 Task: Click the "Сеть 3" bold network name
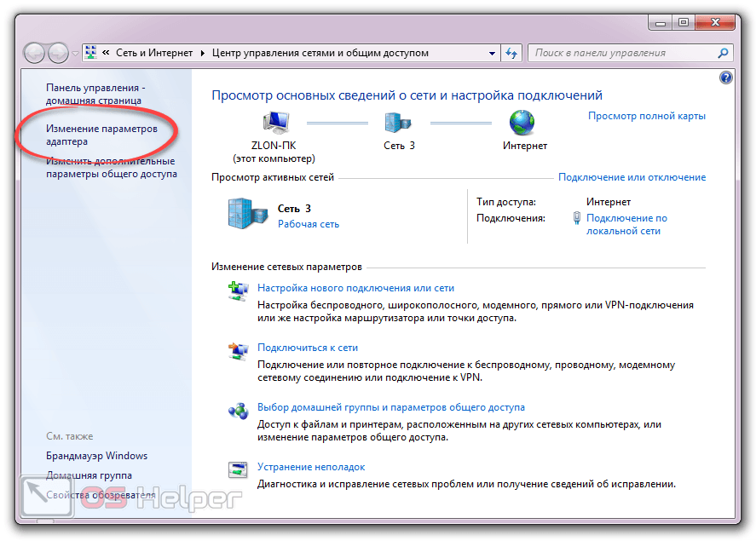point(294,209)
